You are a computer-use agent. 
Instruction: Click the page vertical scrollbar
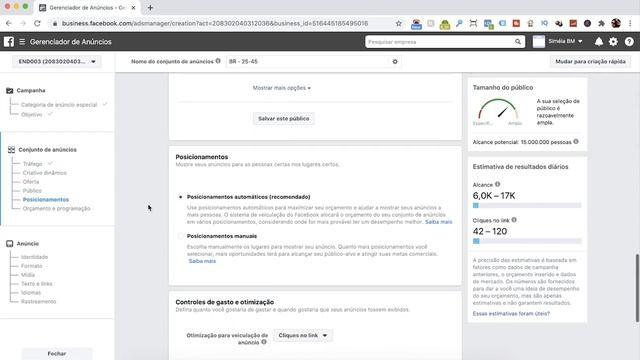pyautogui.click(x=637, y=288)
